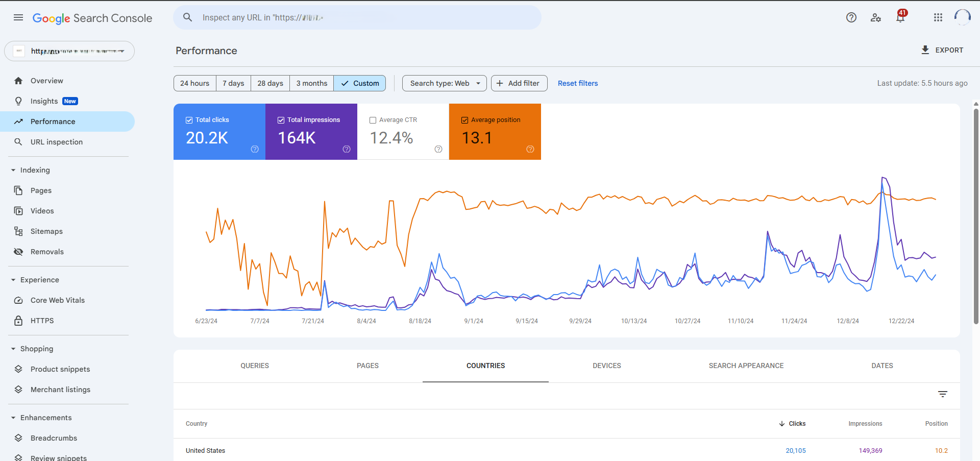Open users and settings icon
Image resolution: width=980 pixels, height=461 pixels.
[876, 17]
